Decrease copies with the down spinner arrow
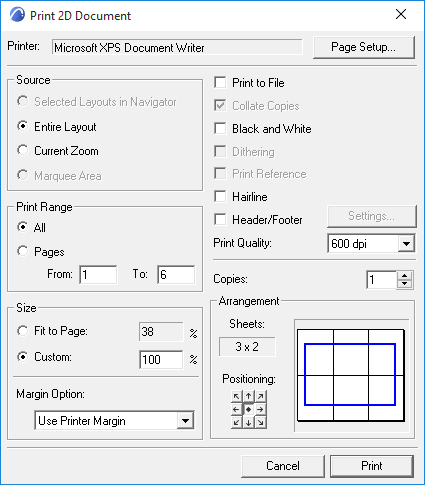 pos(405,284)
